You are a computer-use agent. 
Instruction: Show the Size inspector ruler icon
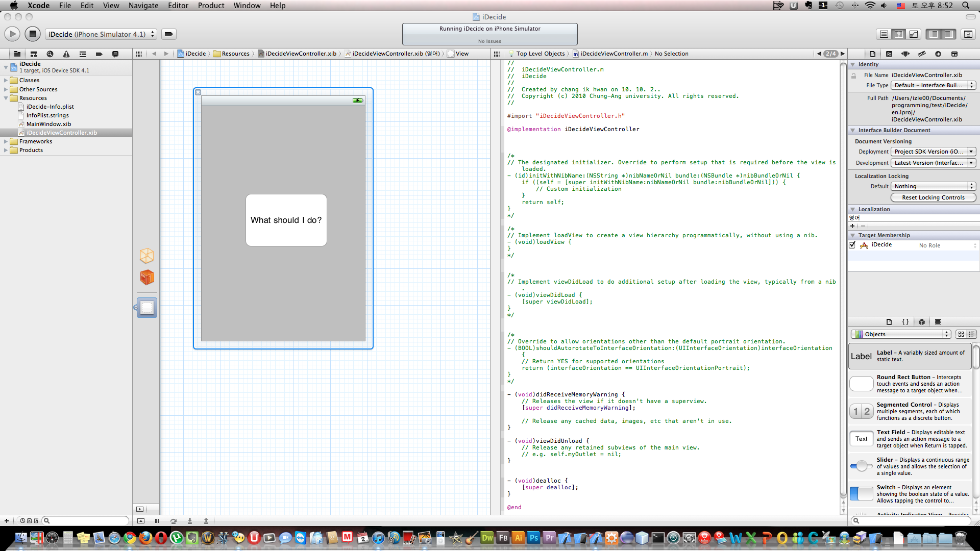coord(921,54)
